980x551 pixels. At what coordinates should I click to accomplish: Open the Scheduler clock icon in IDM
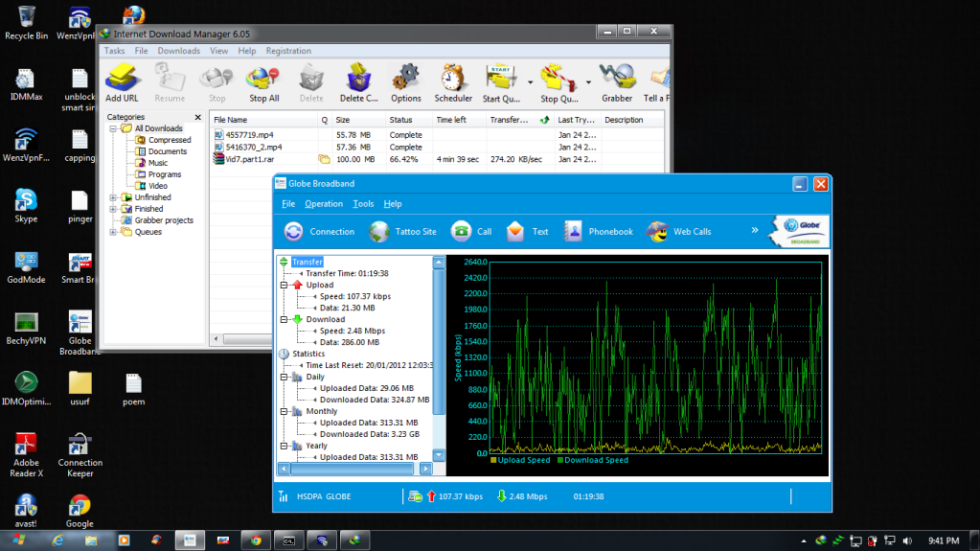(x=453, y=82)
